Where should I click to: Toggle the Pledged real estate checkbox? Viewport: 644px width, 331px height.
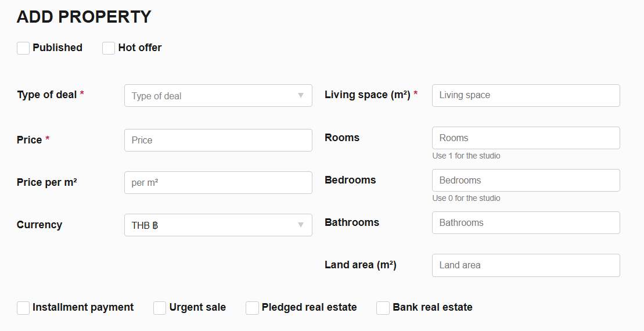(252, 308)
